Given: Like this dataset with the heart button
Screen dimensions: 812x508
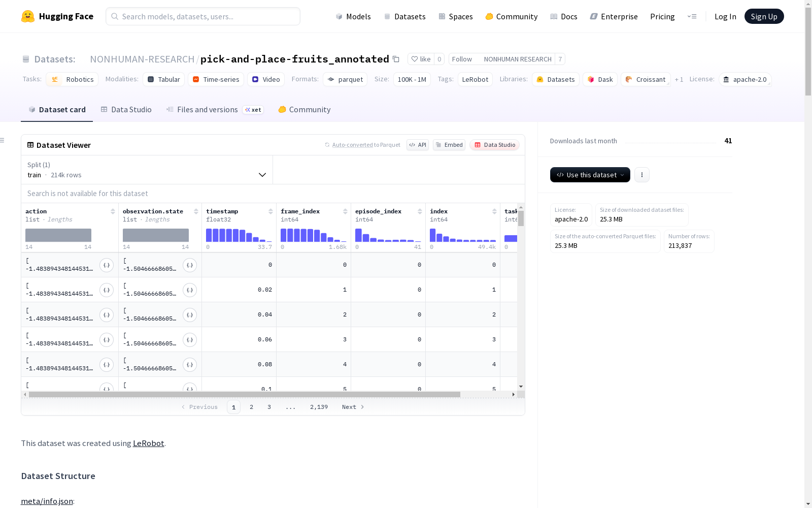Looking at the screenshot, I should [x=421, y=59].
